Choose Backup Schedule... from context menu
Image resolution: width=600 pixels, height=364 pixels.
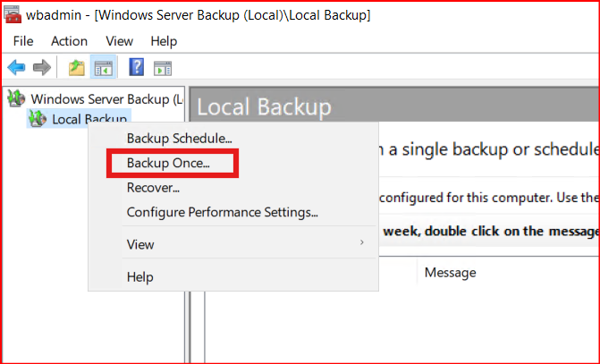coord(179,139)
